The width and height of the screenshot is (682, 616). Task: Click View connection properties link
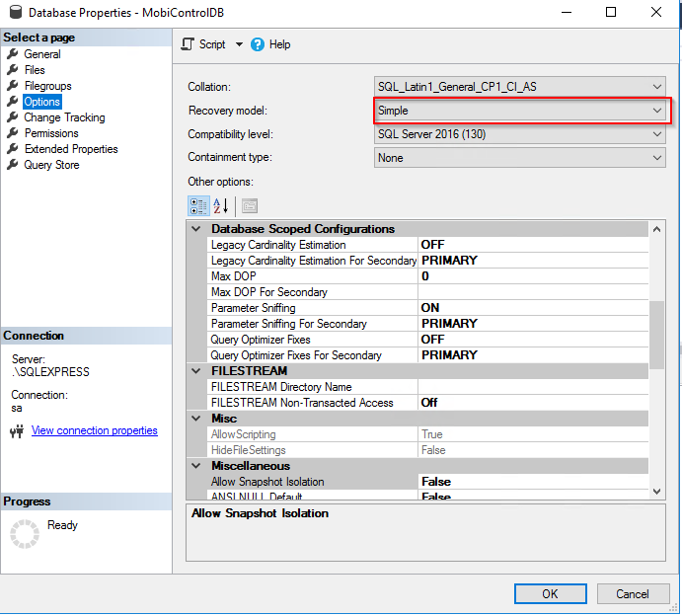pyautogui.click(x=94, y=430)
